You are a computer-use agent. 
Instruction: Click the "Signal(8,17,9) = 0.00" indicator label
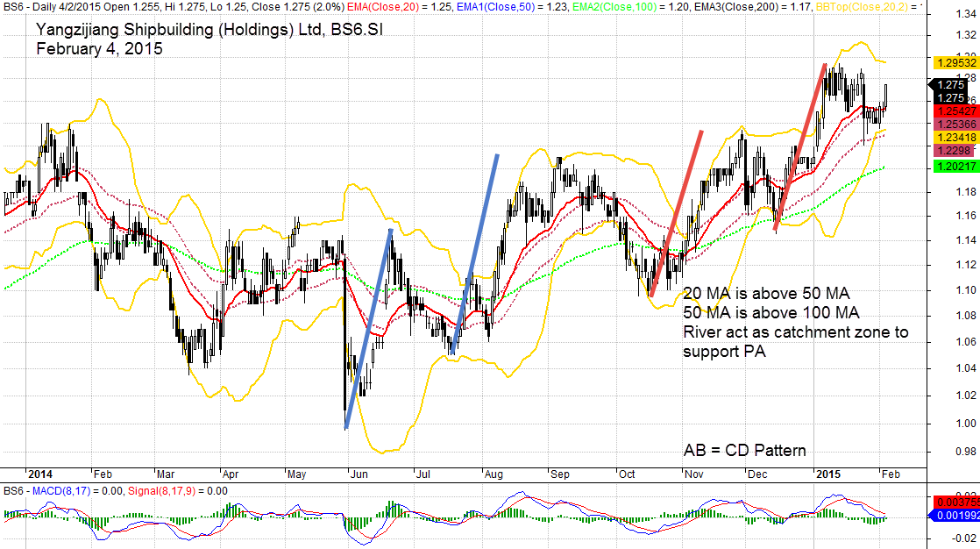click(x=177, y=491)
